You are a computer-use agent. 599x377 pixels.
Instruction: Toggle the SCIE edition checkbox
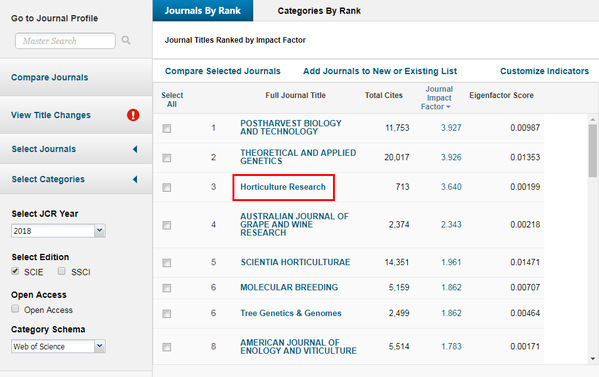tap(15, 271)
